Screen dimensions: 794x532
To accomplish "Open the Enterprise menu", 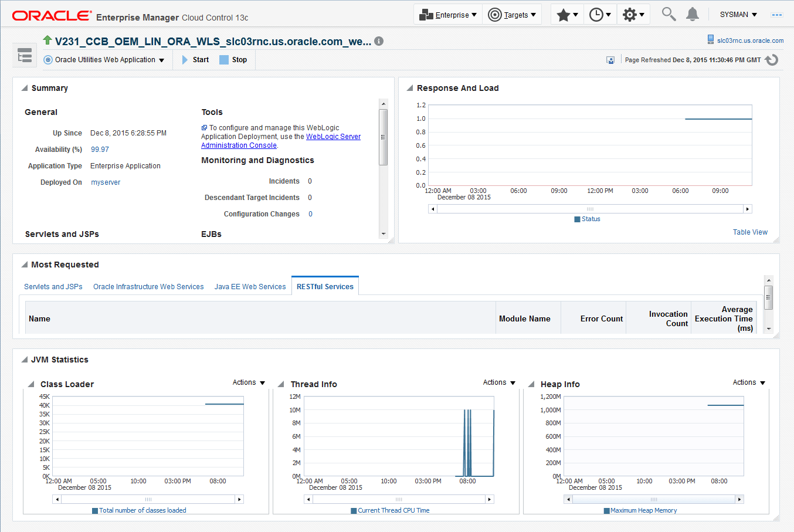I will 448,15.
